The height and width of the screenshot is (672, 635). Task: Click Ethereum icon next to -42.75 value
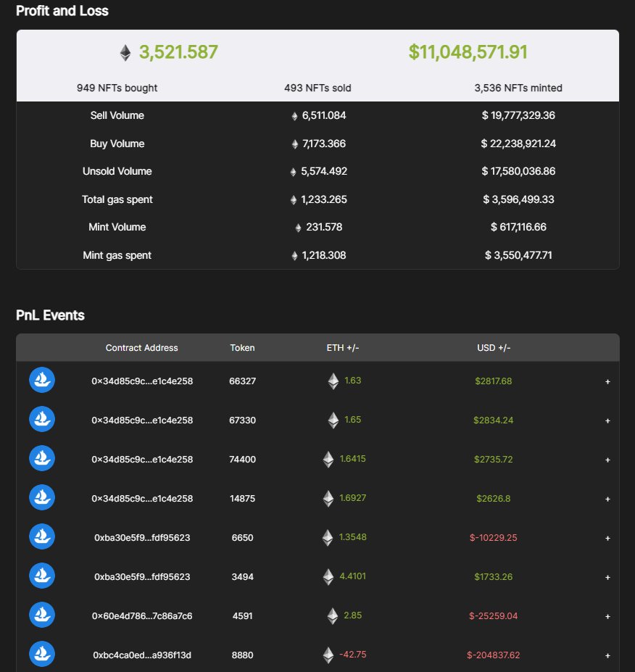coord(328,655)
